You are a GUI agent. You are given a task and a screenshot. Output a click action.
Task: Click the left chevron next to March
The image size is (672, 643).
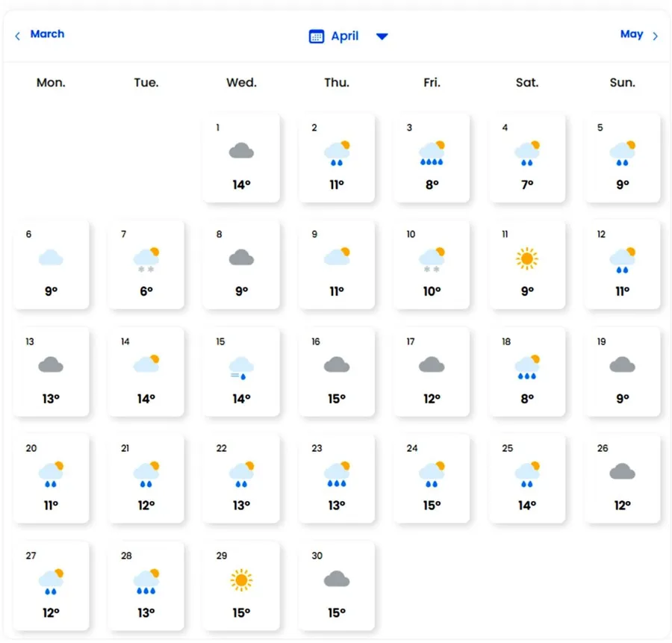click(16, 36)
